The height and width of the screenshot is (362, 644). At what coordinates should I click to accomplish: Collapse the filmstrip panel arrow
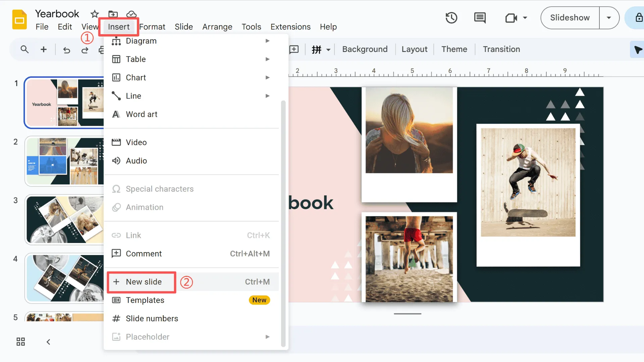[48, 342]
